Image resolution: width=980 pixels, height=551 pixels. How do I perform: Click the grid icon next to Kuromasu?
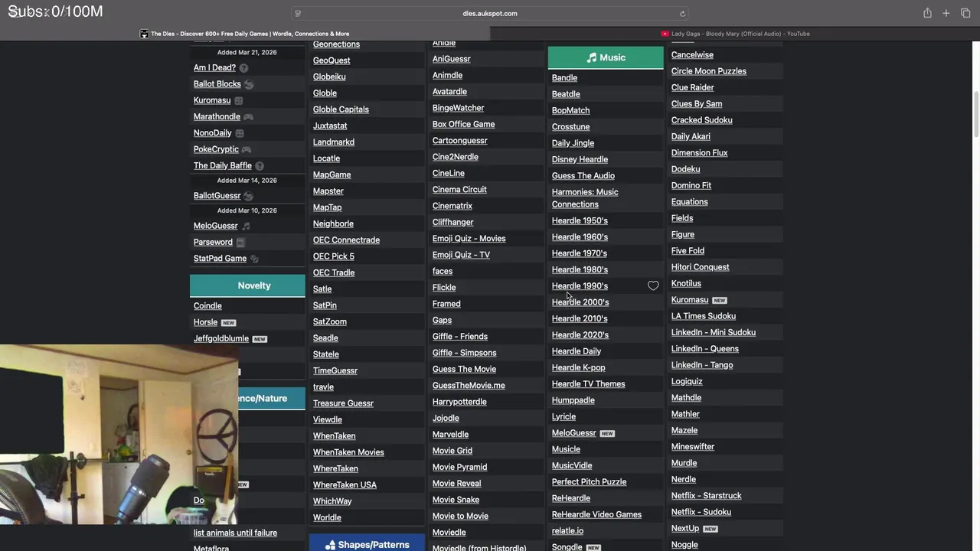click(239, 100)
